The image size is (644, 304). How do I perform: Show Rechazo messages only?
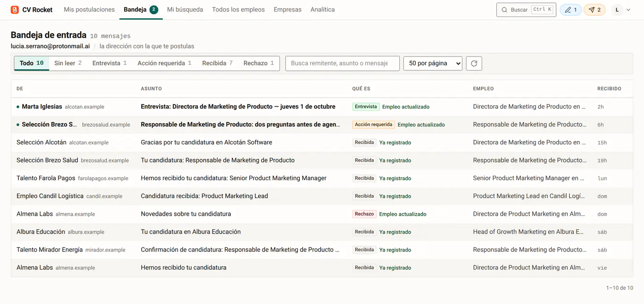click(x=259, y=63)
